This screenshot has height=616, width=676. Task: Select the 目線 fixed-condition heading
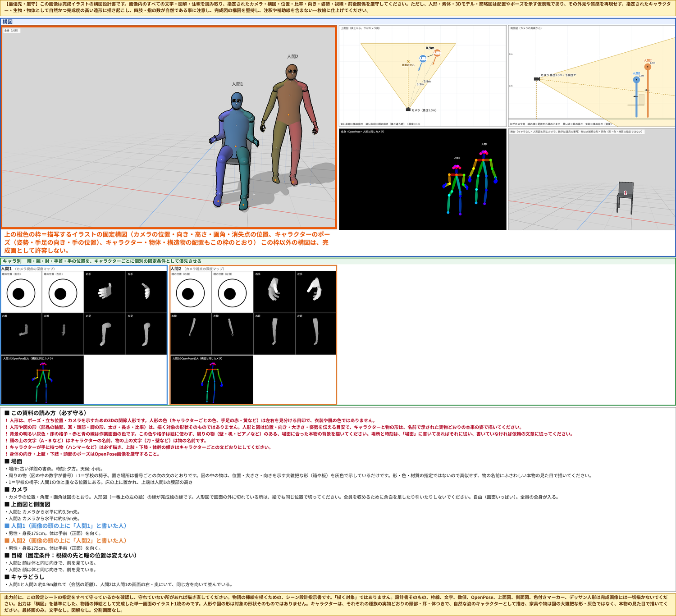[x=70, y=555]
